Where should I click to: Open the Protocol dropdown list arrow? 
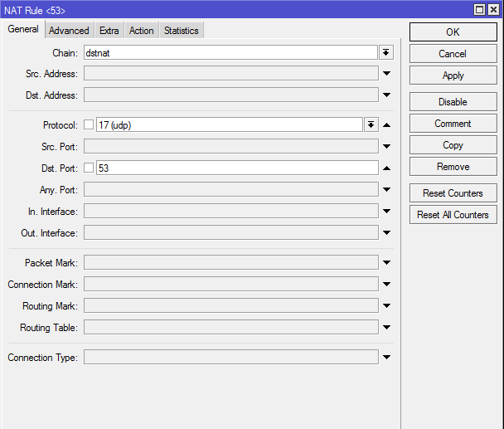pyautogui.click(x=371, y=124)
